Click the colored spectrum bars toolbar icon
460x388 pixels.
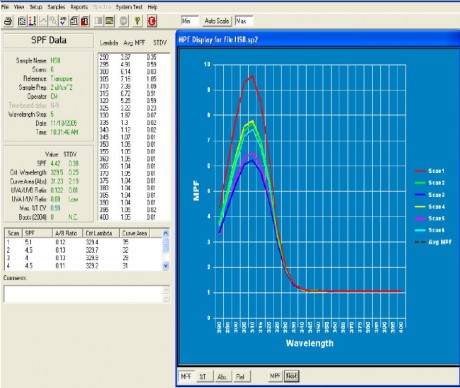tap(32, 21)
